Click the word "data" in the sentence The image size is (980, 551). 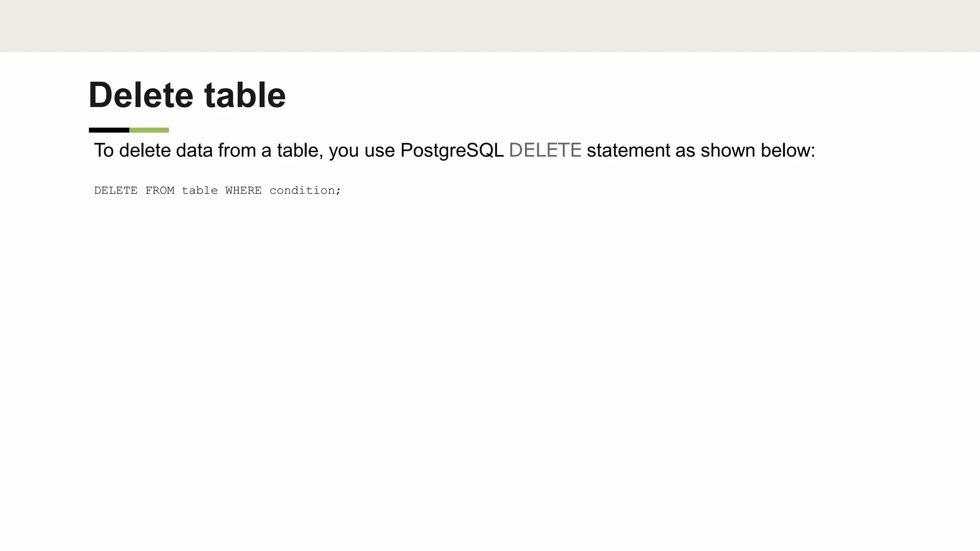point(194,150)
